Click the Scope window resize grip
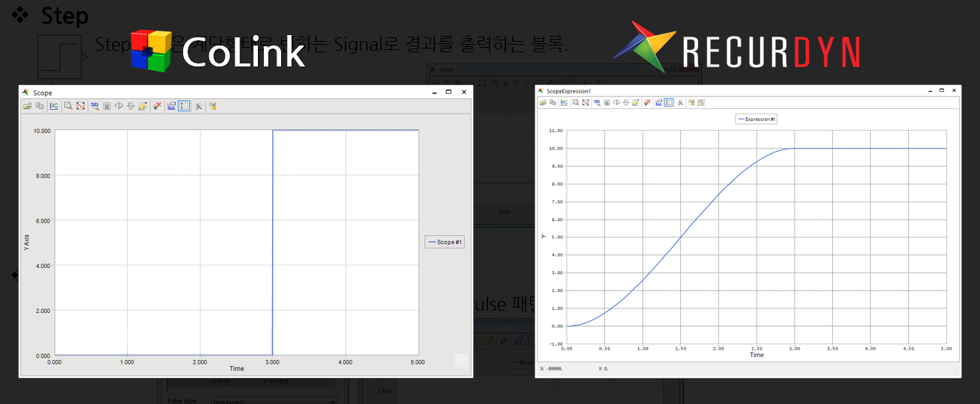Screen dimensions: 980x404 click(461, 361)
